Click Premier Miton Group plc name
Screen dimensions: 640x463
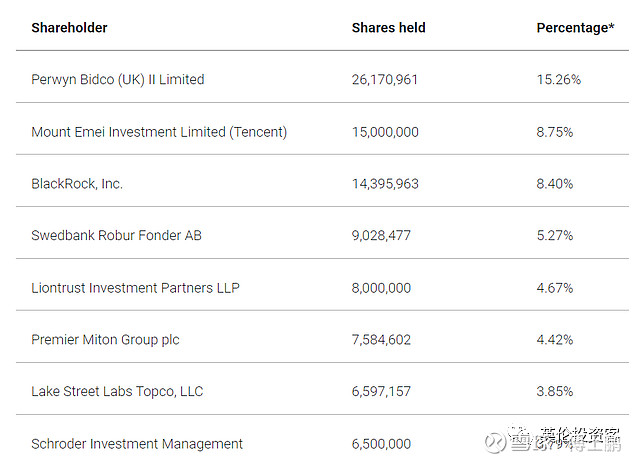(x=105, y=340)
